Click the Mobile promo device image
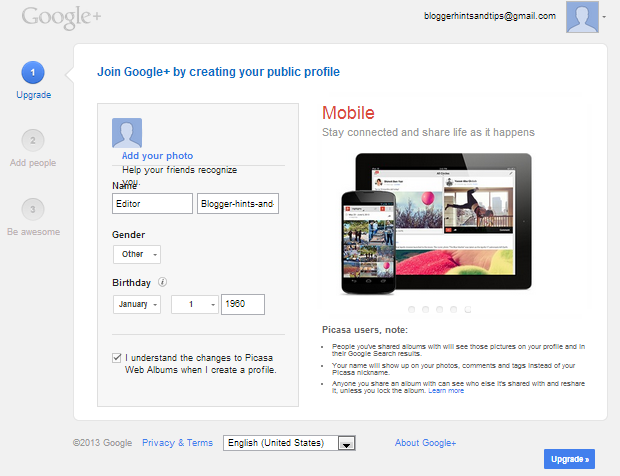 pos(436,224)
